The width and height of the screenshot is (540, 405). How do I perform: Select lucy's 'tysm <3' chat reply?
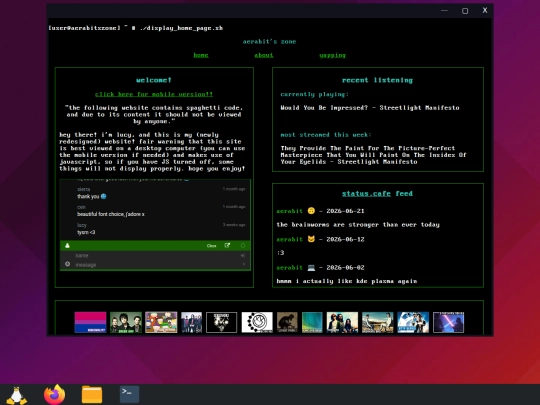(86, 232)
